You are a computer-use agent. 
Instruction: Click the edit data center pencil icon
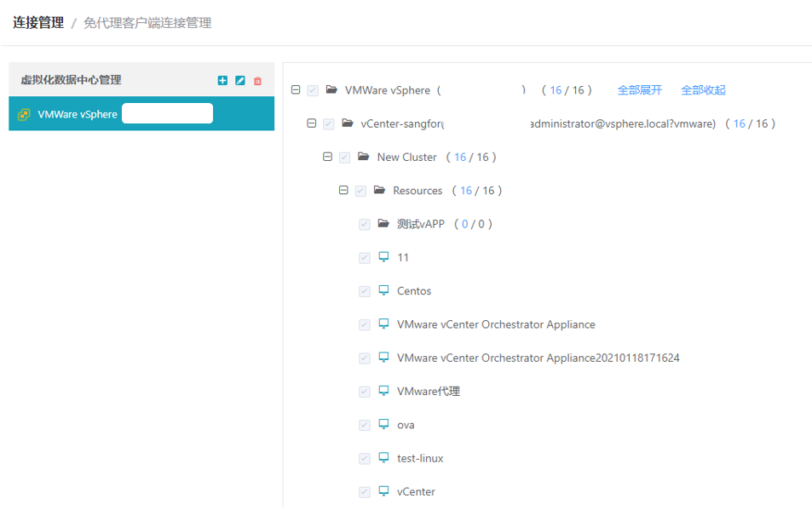[240, 81]
